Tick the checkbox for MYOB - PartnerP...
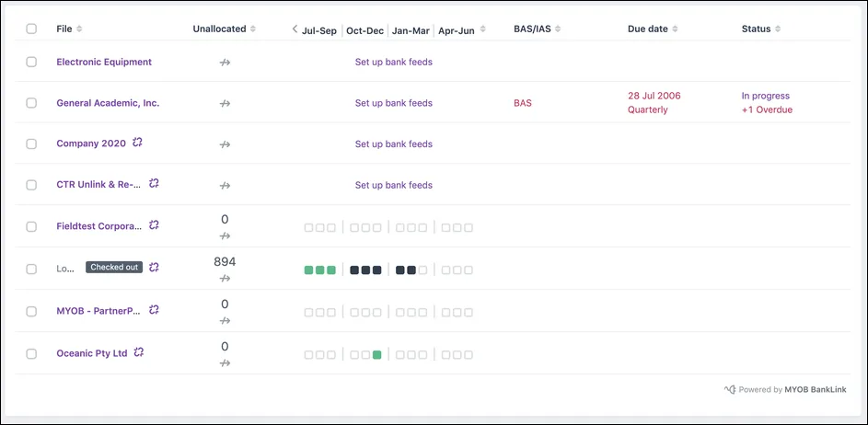The height and width of the screenshot is (425, 868). (x=31, y=311)
